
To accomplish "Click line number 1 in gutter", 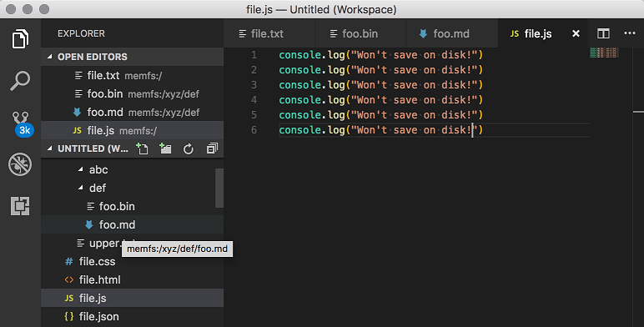I will [254, 55].
